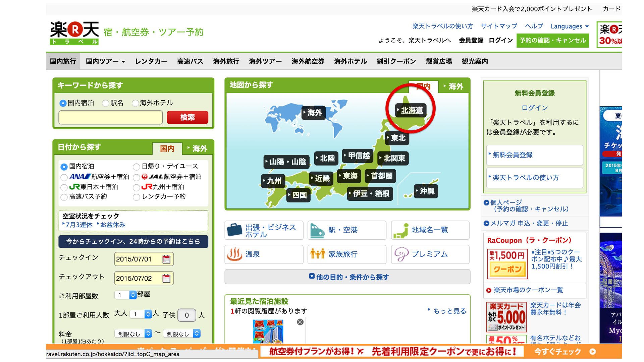Image resolution: width=644 pixels, height=362 pixels.
Task: Open the check-out date calendar icon
Action: pos(166,278)
